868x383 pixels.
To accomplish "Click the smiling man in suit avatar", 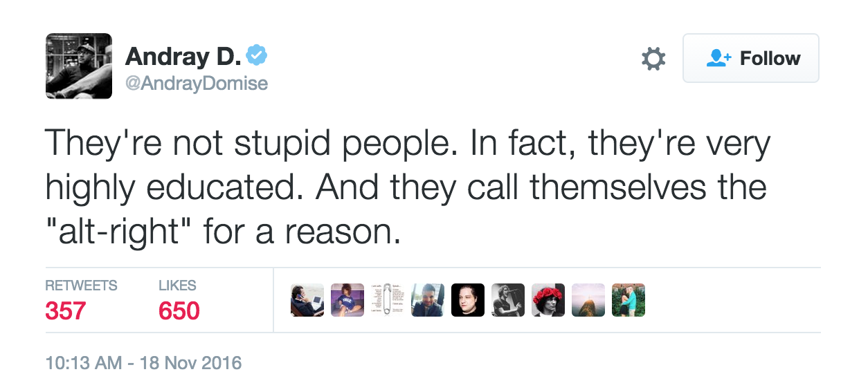I will click(428, 300).
